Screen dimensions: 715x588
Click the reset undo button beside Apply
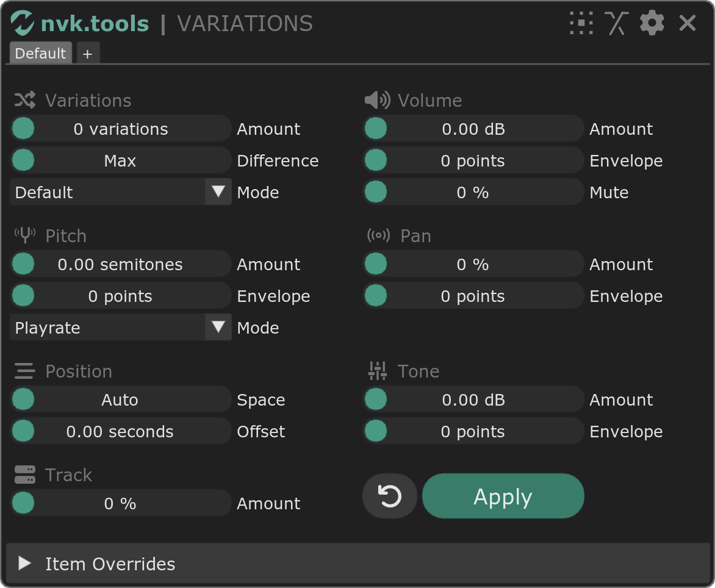[389, 496]
